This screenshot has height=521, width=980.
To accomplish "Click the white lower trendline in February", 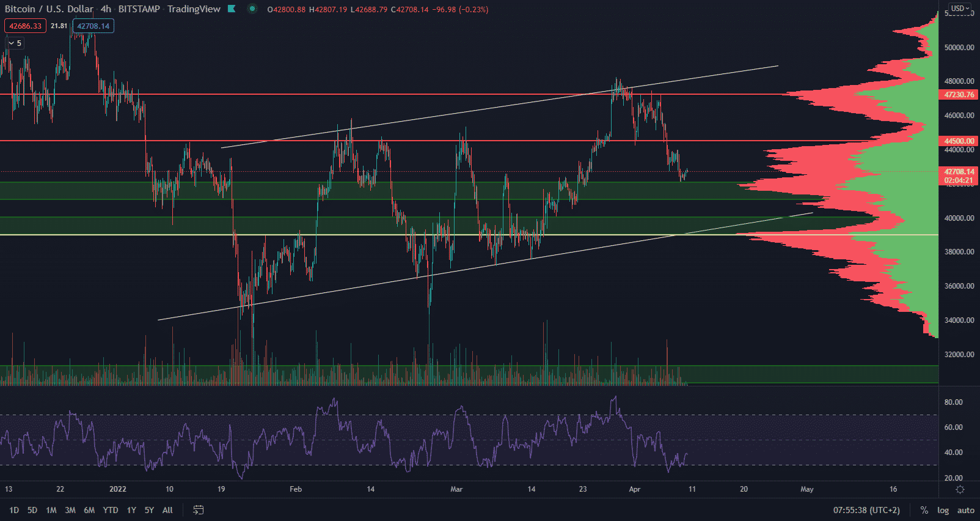I will pyautogui.click(x=305, y=296).
